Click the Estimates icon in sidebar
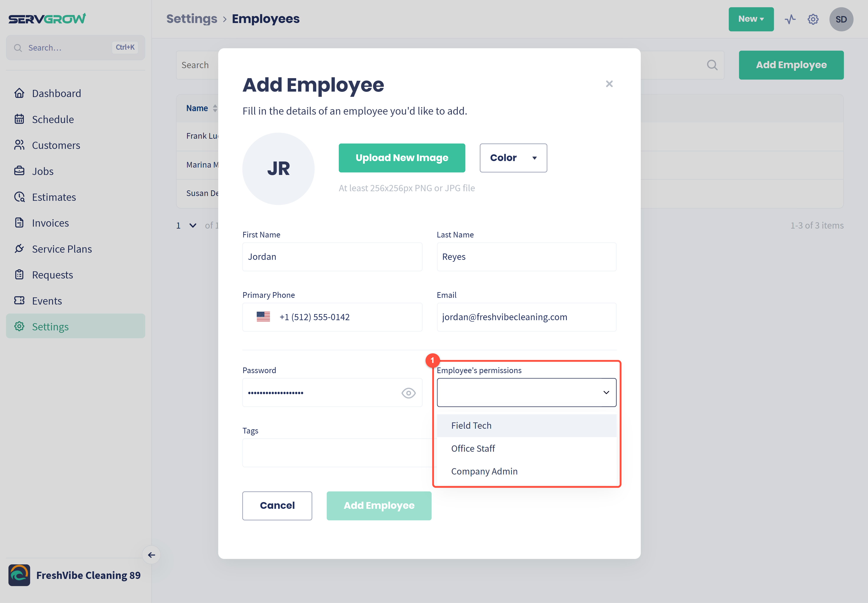868x603 pixels. click(19, 197)
